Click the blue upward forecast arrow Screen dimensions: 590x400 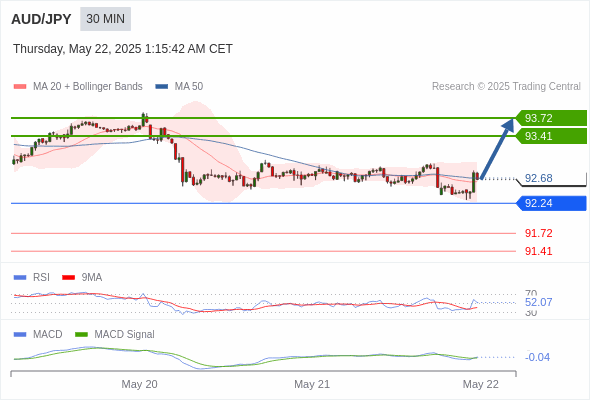click(497, 148)
